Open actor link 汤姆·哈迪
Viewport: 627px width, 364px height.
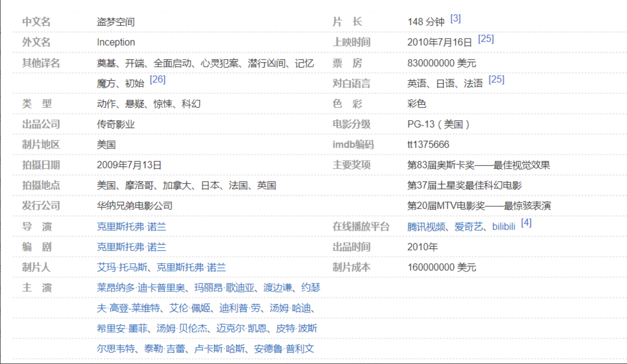pyautogui.click(x=290, y=308)
